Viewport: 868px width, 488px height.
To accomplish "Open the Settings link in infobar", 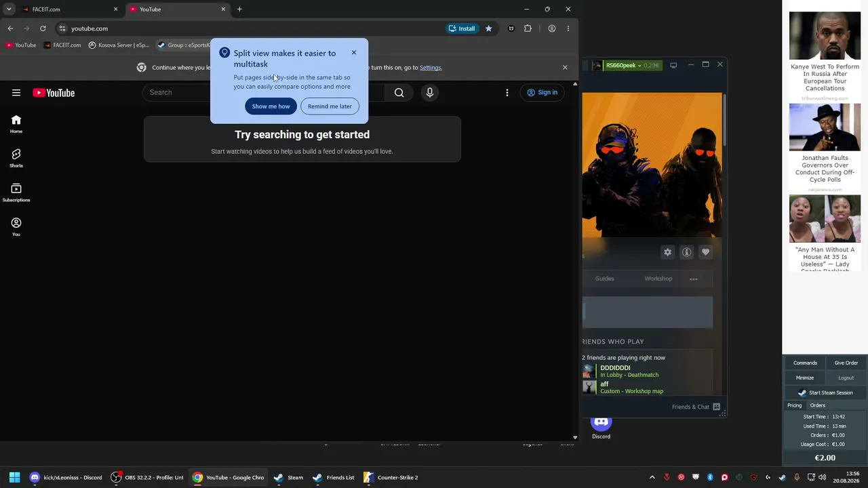I will tap(431, 68).
